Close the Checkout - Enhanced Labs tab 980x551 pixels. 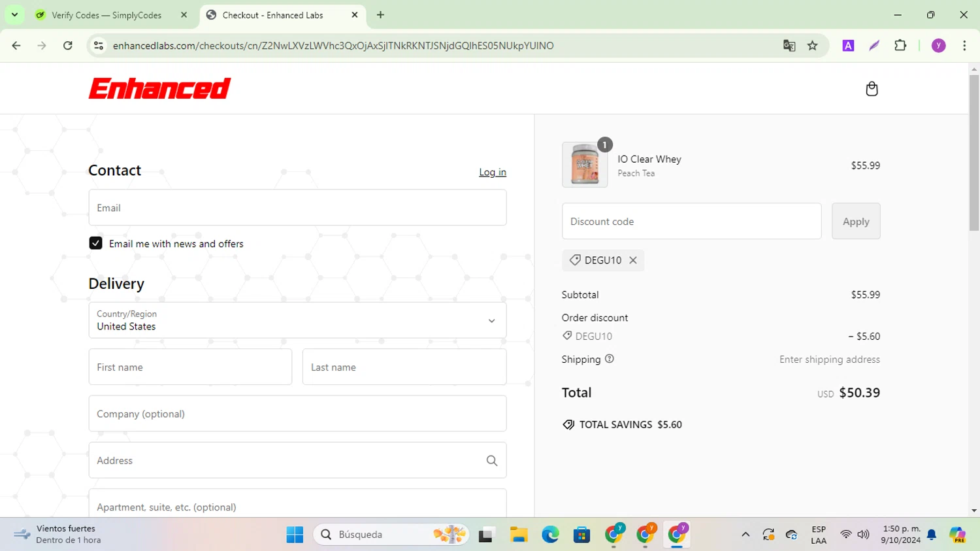355,15
